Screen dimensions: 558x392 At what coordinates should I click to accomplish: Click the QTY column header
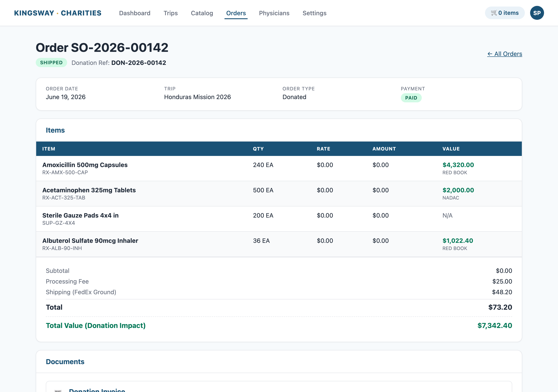click(x=258, y=149)
